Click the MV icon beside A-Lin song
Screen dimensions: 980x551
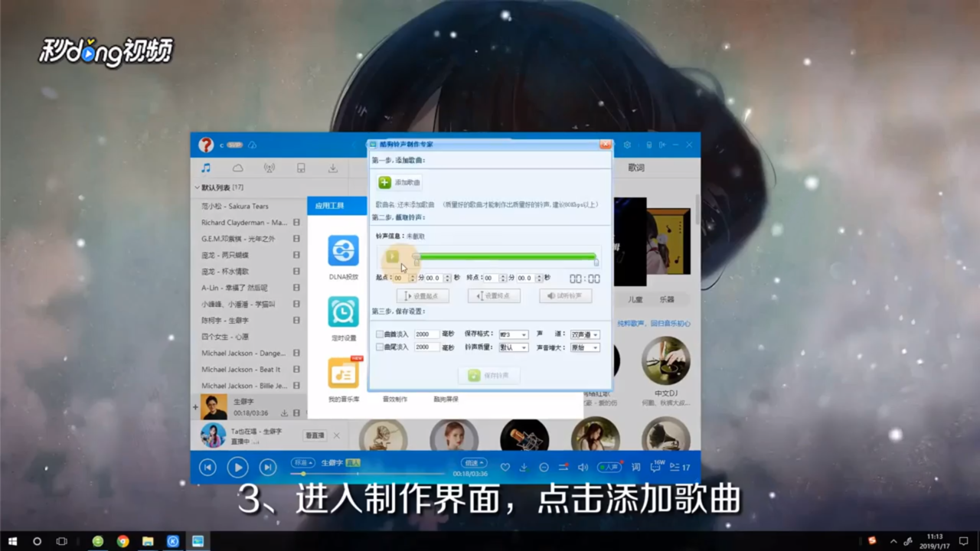(x=296, y=288)
